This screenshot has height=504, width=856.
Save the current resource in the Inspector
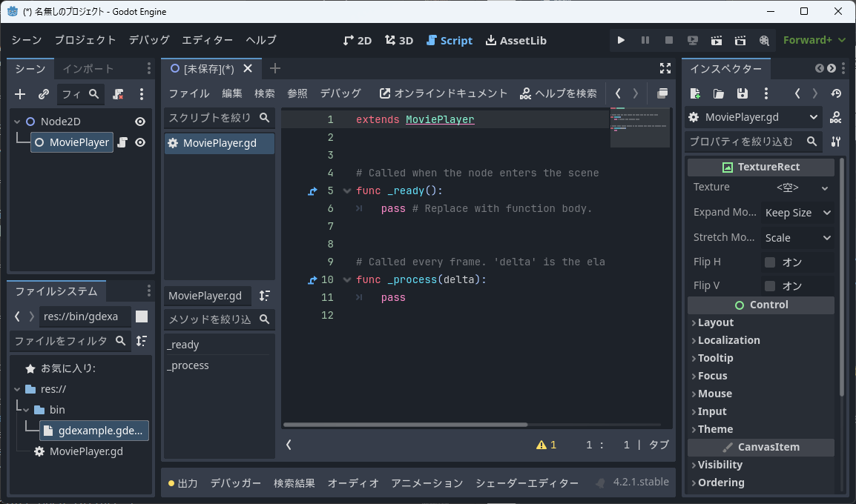tap(743, 94)
